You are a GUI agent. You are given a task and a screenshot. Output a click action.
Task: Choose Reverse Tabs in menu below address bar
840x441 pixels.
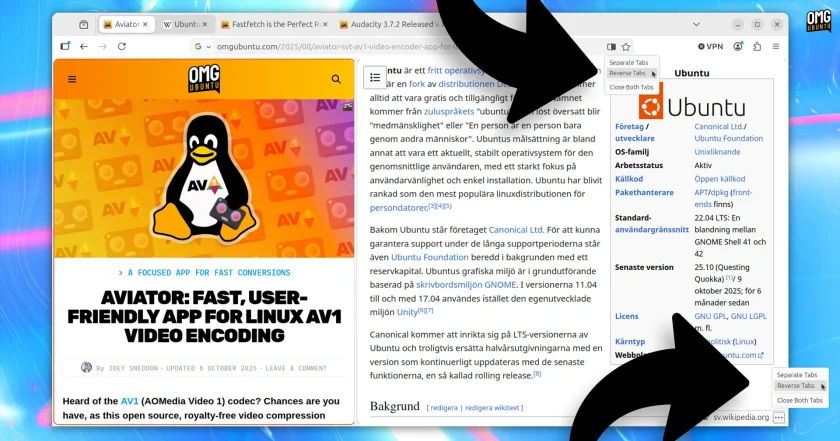pyautogui.click(x=627, y=73)
